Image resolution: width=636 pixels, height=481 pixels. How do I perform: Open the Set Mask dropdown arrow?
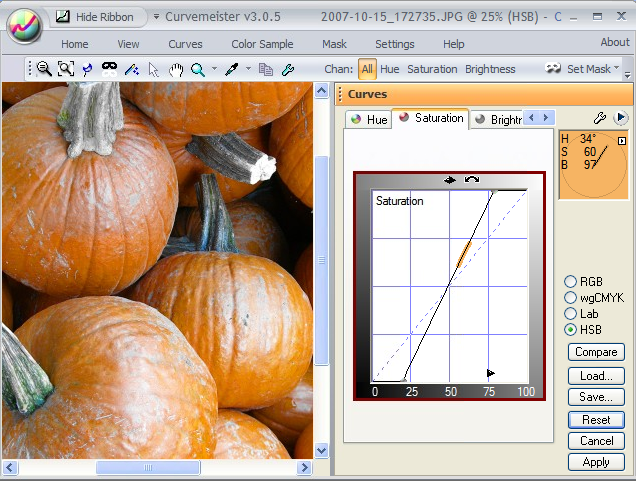click(617, 67)
